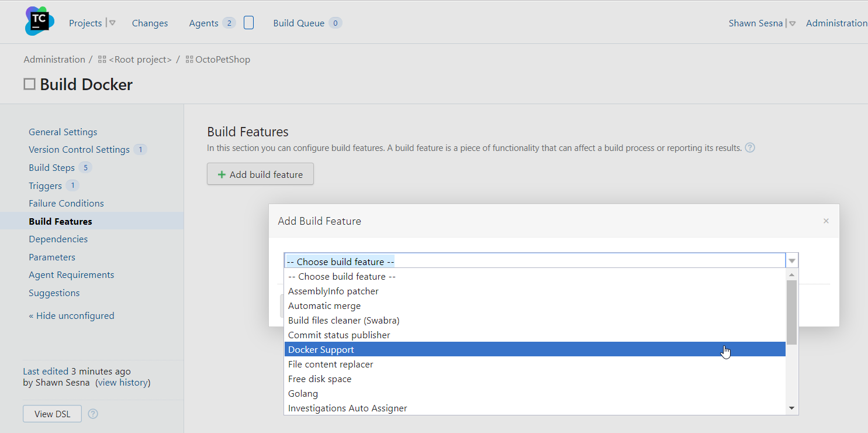Screen dimensions: 868x433
Task: Close the Add Build Feature dialog
Action: pos(826,221)
